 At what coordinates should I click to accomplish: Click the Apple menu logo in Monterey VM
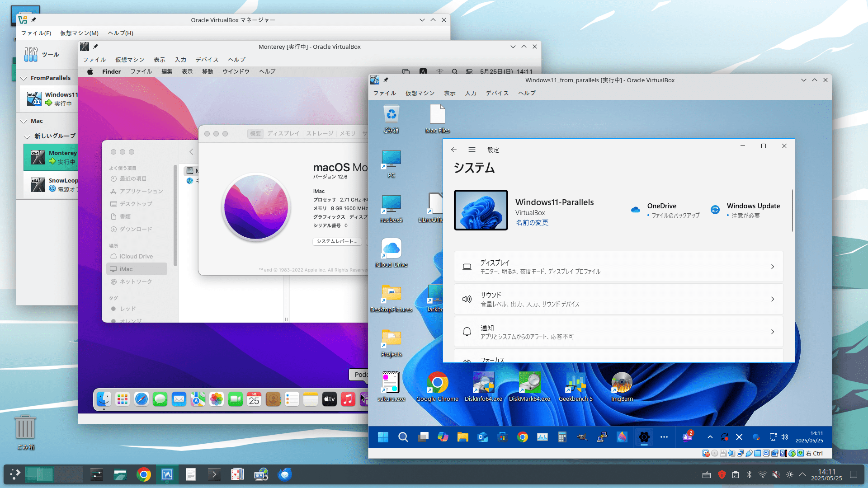click(90, 71)
